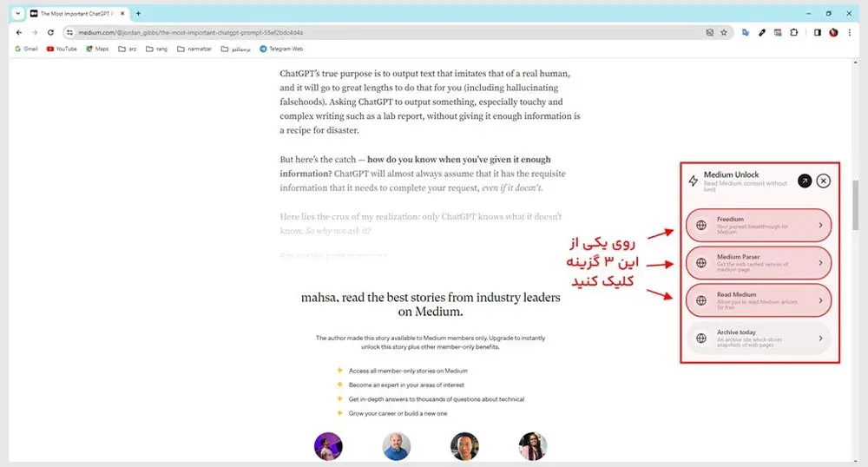Open the translate extension icon
Image resolution: width=868 pixels, height=467 pixels.
click(746, 33)
